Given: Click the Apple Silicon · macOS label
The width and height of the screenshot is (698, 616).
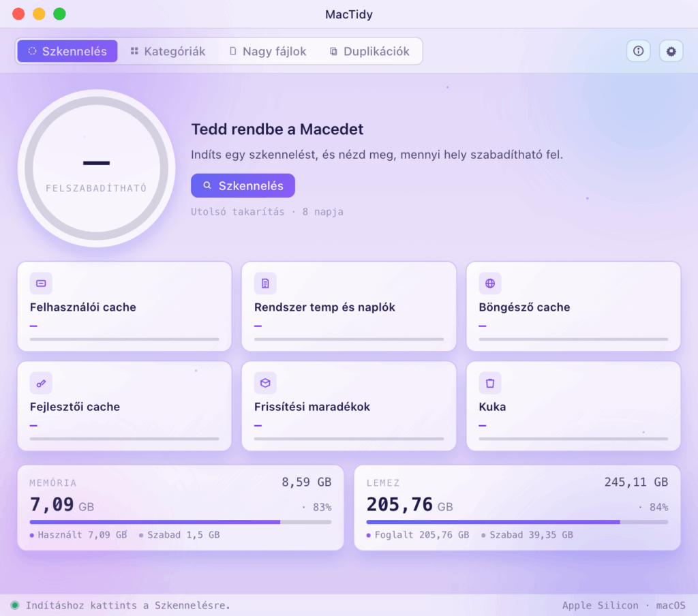Looking at the screenshot, I should pyautogui.click(x=624, y=605).
